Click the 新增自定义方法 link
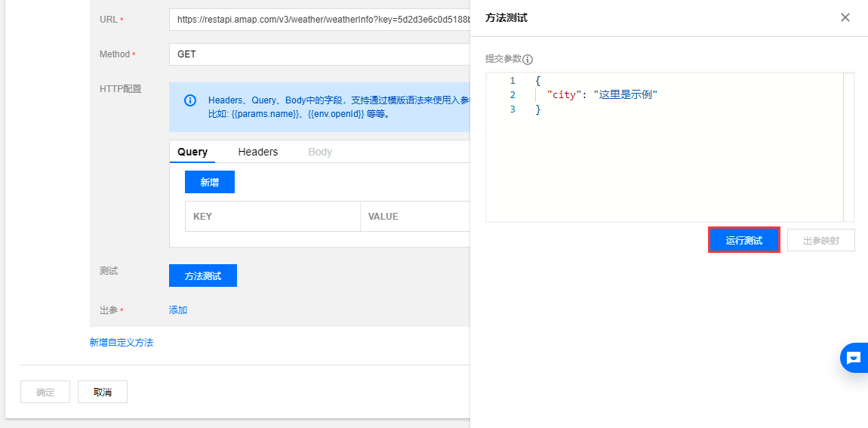The width and height of the screenshot is (868, 428). [x=122, y=342]
